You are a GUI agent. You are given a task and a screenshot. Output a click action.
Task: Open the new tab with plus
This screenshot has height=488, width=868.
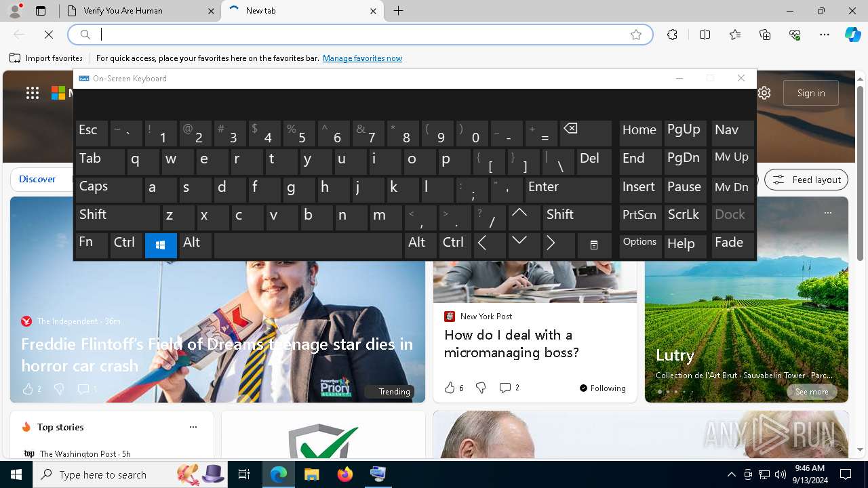tap(399, 11)
